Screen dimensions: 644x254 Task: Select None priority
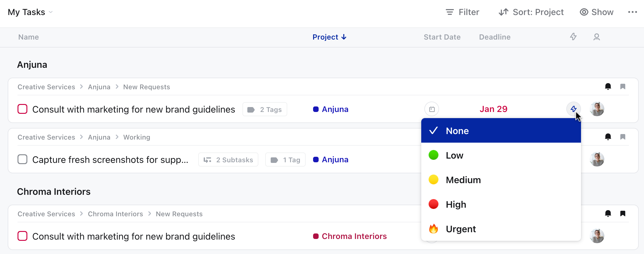pos(501,131)
